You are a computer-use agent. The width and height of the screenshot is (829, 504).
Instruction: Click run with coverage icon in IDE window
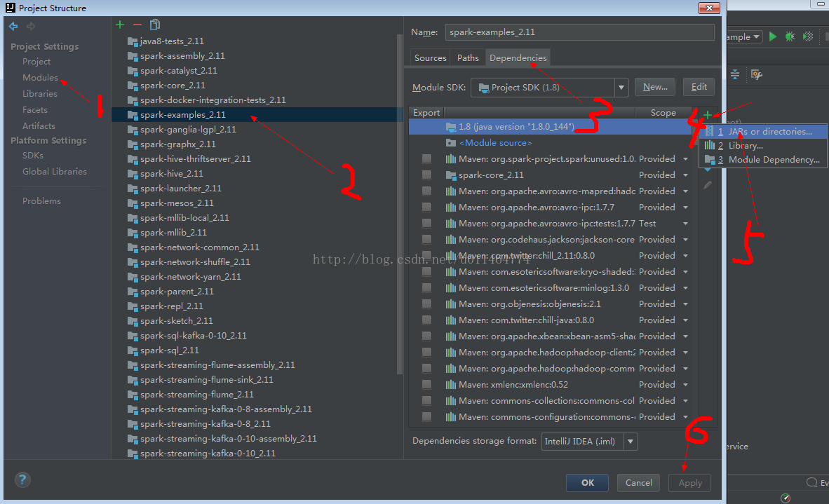point(808,36)
